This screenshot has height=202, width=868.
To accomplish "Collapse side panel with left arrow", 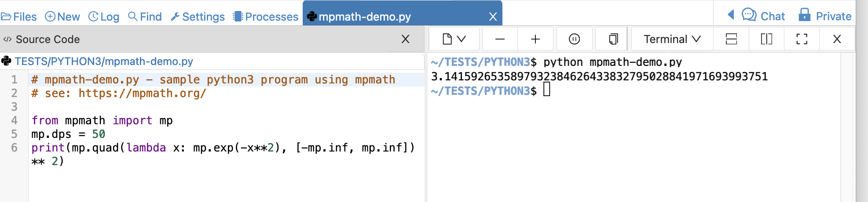I will point(731,15).
